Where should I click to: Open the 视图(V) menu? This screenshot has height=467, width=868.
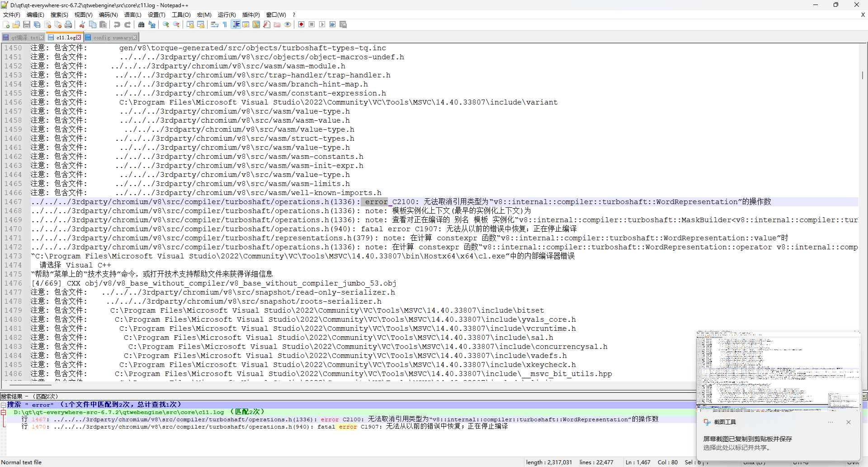tap(83, 14)
